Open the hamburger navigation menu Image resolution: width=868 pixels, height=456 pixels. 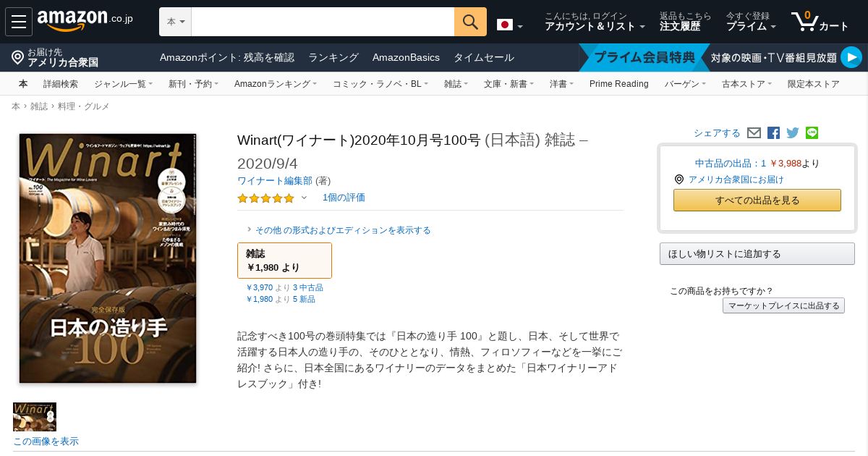tap(19, 22)
